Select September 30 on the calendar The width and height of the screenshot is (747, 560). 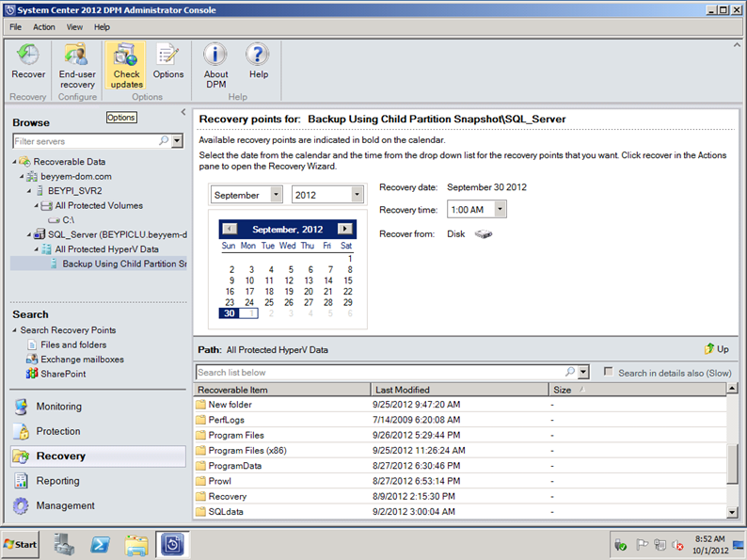point(230,313)
